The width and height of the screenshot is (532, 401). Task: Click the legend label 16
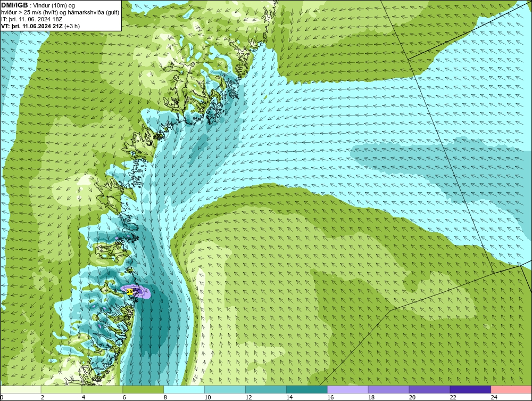pos(330,397)
